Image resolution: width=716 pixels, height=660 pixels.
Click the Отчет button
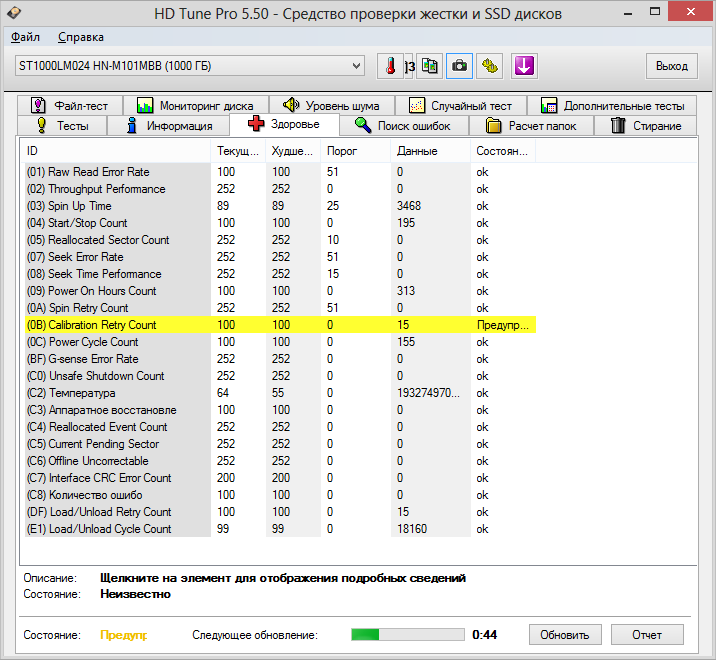(647, 635)
